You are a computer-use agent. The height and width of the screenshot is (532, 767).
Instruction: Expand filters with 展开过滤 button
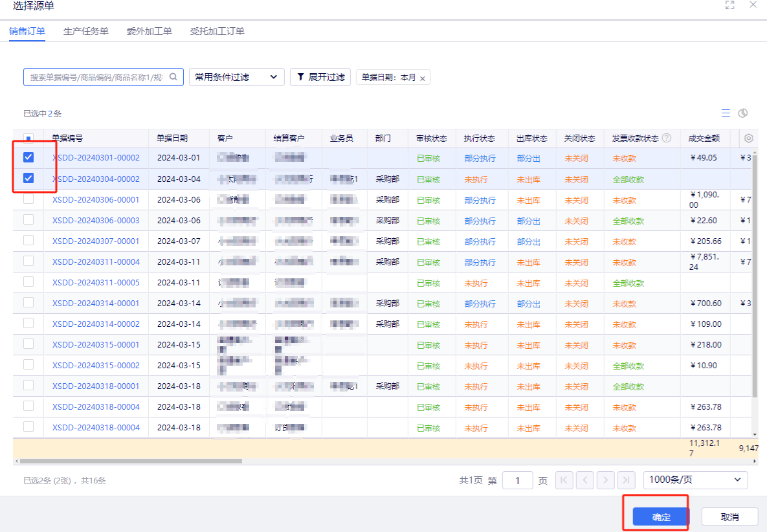coord(320,77)
